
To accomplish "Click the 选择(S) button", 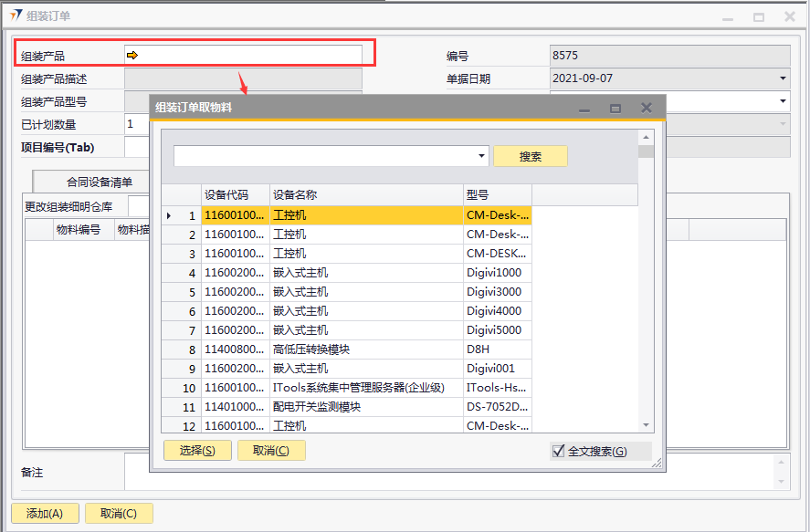I will point(197,451).
